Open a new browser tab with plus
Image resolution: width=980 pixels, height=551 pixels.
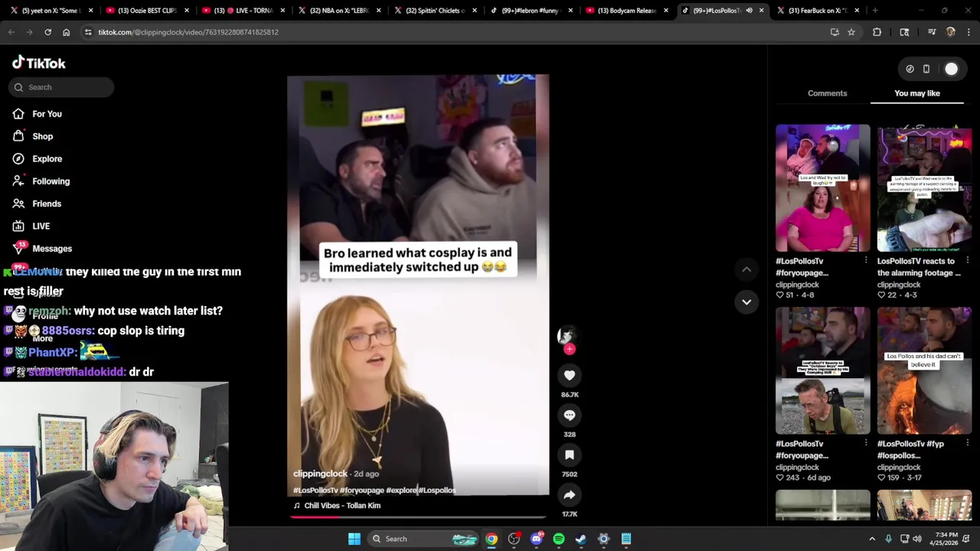pos(875,11)
